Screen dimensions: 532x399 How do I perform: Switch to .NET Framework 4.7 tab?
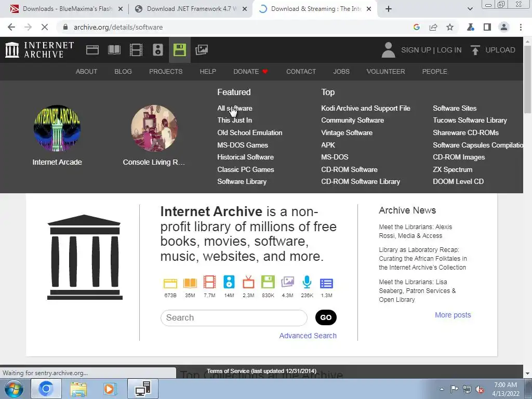[191, 9]
